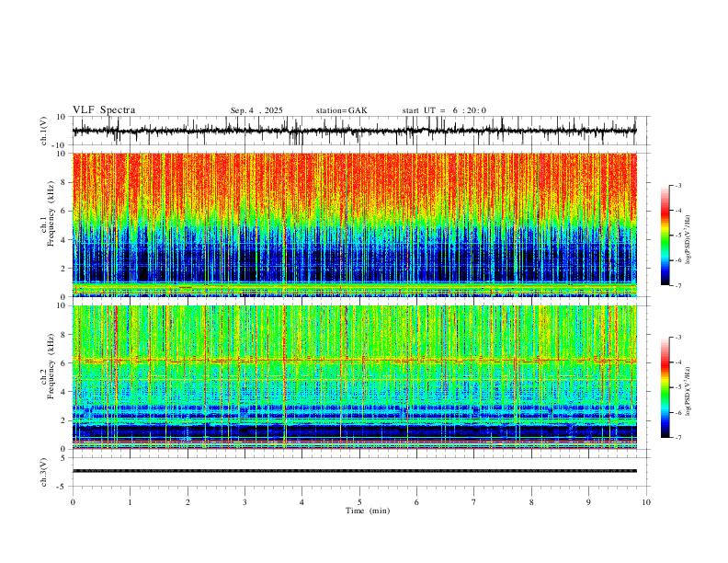Click the '4' kHz tick on ch.1 frequency axis

[64, 240]
